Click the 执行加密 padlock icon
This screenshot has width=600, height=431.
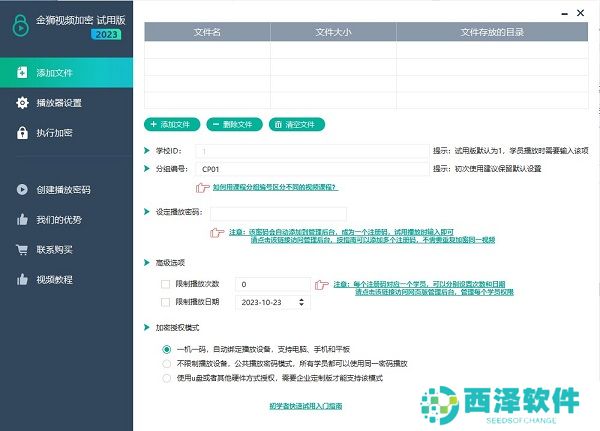pyautogui.click(x=22, y=132)
